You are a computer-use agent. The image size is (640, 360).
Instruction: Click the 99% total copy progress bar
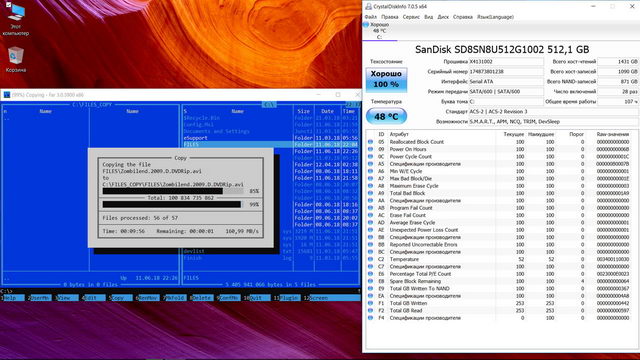(x=173, y=204)
